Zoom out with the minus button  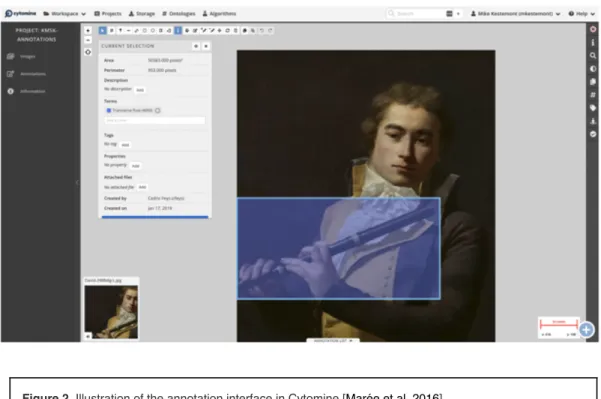coord(88,40)
